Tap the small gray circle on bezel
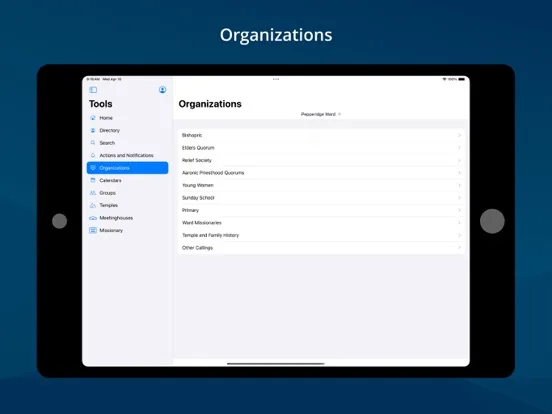This screenshot has height=414, width=552. tap(59, 221)
